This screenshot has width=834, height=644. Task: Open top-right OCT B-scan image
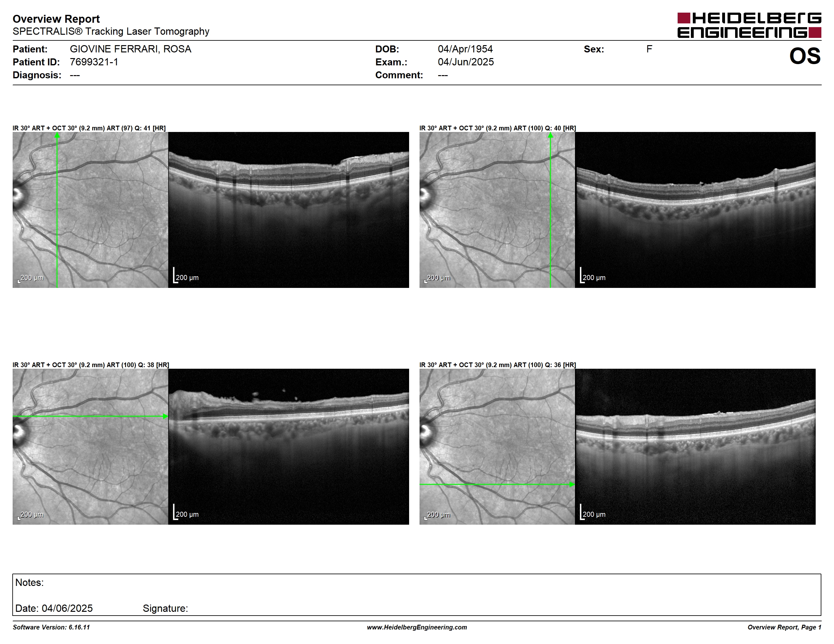695,210
